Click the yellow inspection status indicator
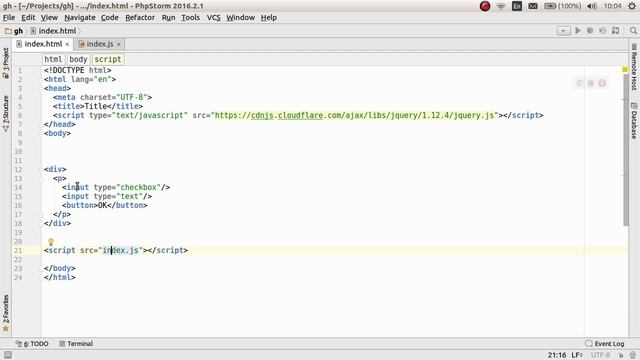 tap(624, 70)
